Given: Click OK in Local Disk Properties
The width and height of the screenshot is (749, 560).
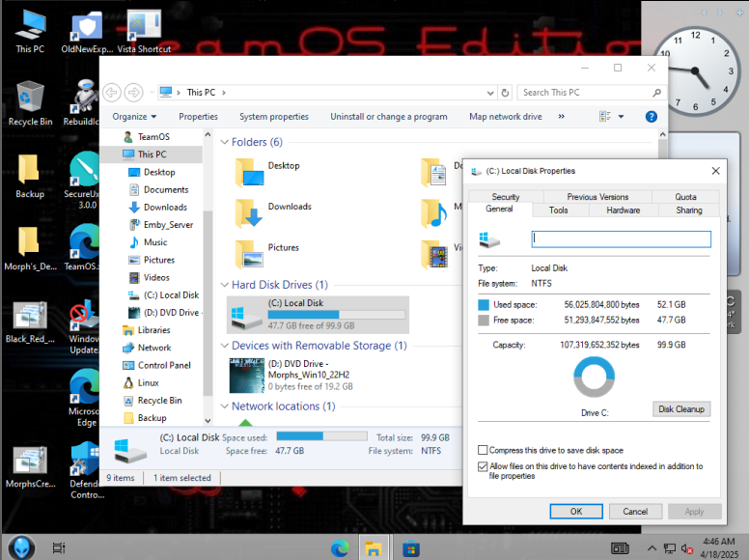Looking at the screenshot, I should pyautogui.click(x=576, y=512).
